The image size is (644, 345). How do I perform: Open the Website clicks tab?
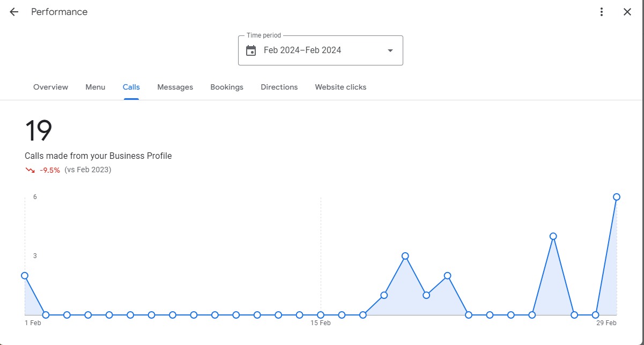(340, 87)
